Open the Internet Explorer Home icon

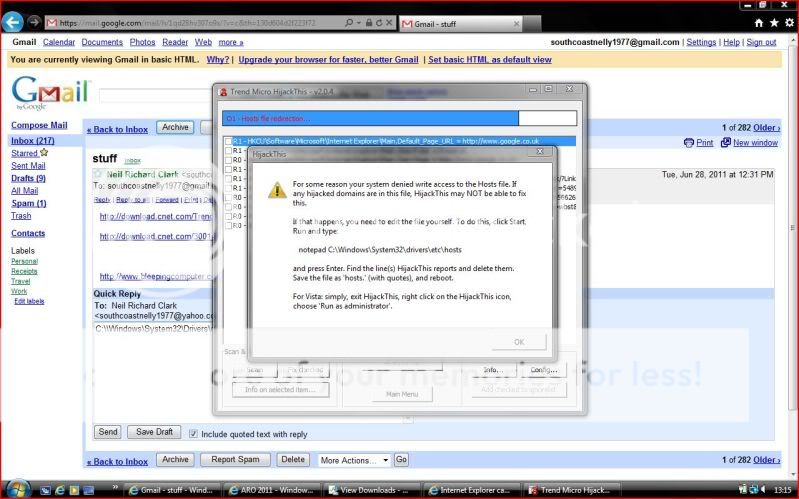[759, 22]
